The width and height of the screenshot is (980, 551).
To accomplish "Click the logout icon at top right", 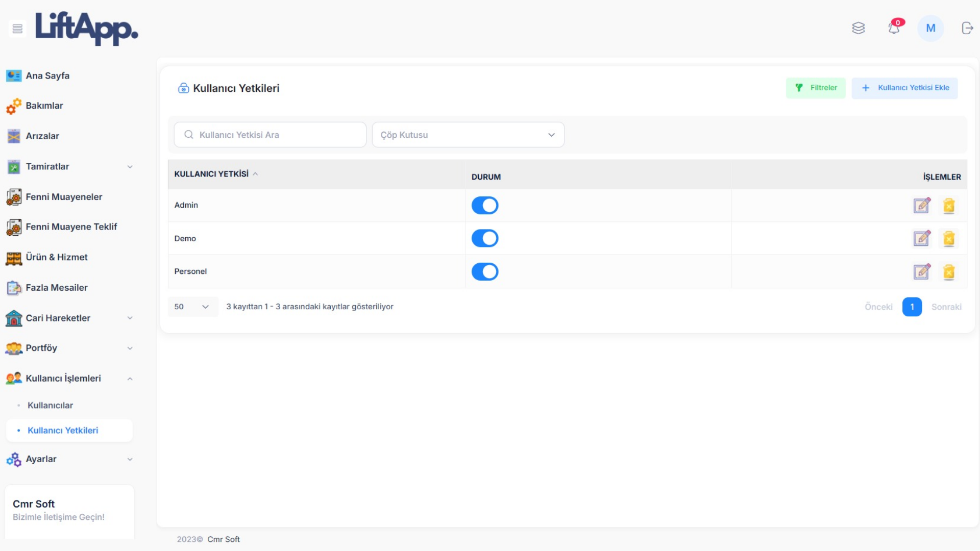I will click(967, 28).
